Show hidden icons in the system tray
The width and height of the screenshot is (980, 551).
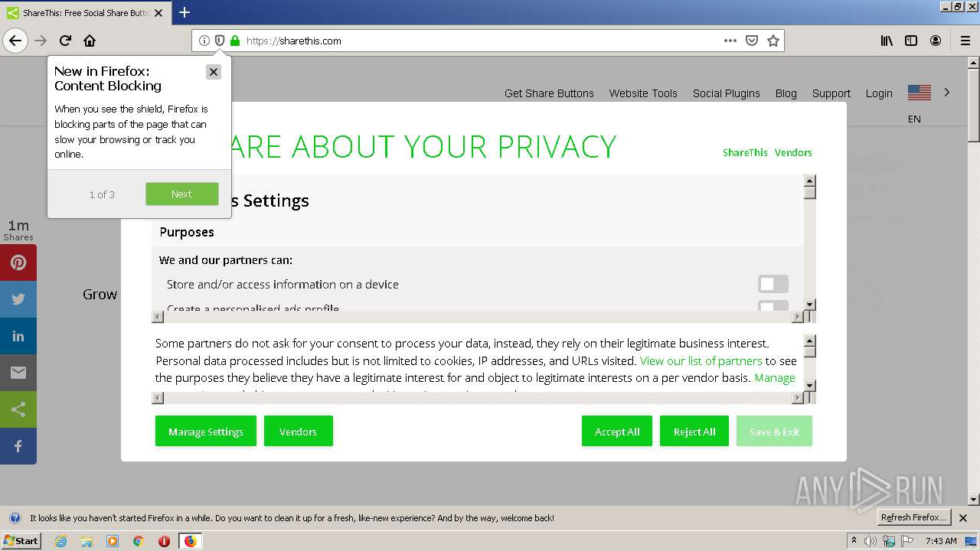click(x=854, y=541)
